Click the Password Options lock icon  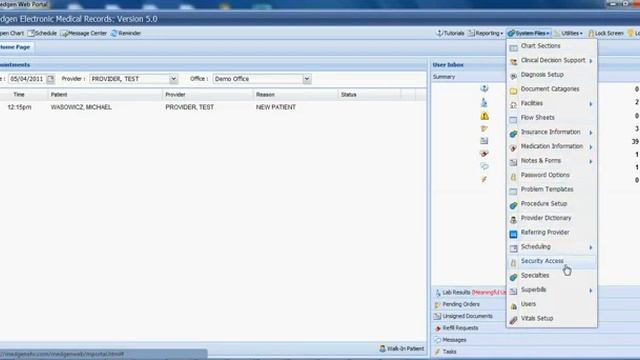[x=513, y=177]
